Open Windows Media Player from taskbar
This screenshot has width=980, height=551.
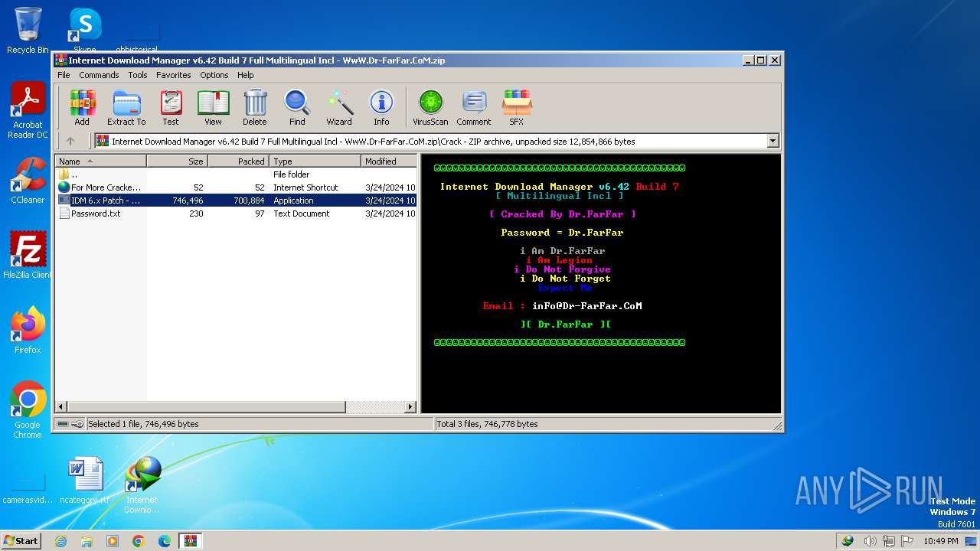[x=113, y=541]
